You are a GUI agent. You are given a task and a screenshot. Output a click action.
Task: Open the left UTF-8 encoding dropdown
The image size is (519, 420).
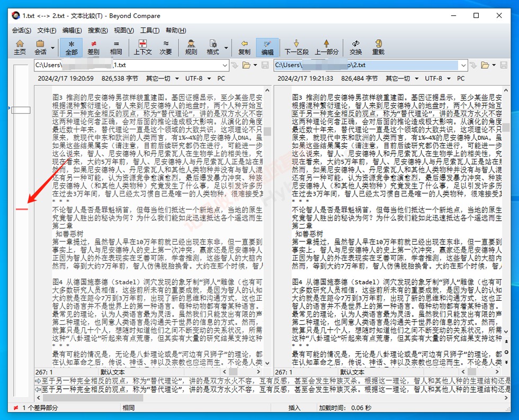[x=198, y=78]
